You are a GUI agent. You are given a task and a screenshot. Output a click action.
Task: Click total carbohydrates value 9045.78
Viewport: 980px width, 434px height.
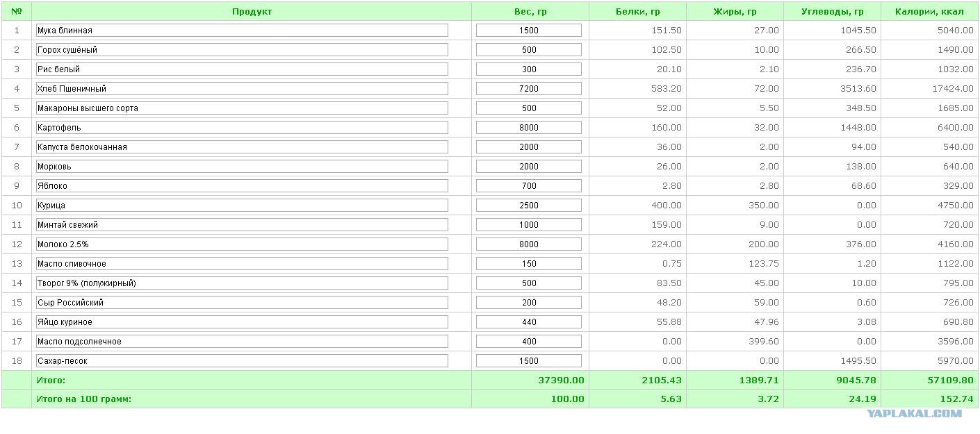856,381
